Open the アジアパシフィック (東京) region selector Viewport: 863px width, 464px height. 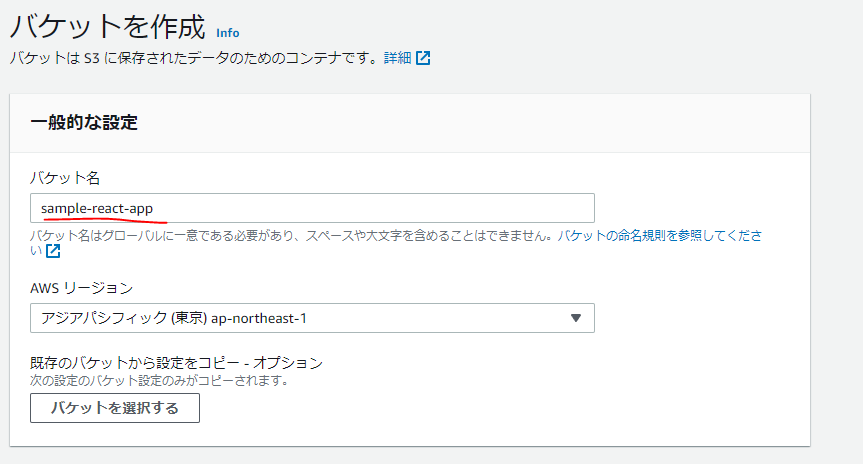pyautogui.click(x=312, y=318)
